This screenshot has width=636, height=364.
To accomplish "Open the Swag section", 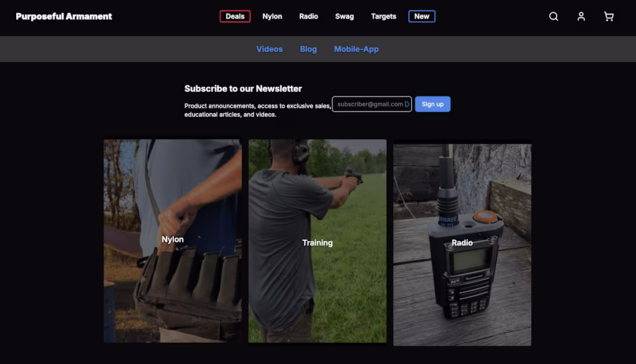I will pyautogui.click(x=345, y=16).
